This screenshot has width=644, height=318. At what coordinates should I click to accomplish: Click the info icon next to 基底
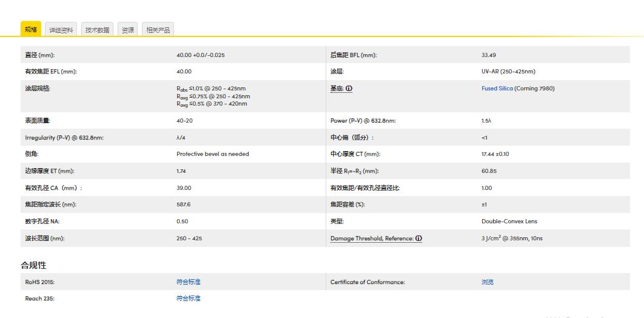(x=349, y=89)
